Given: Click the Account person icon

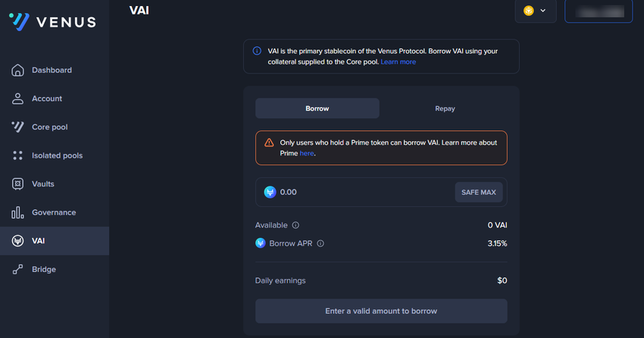Looking at the screenshot, I should 18,99.
